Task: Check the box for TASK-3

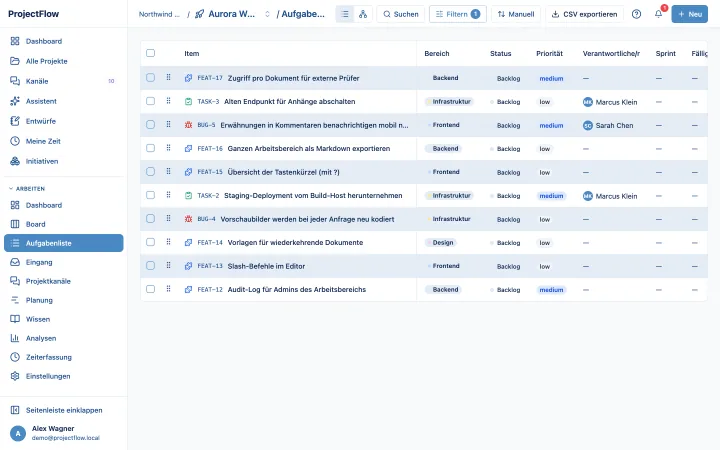Action: 151,101
